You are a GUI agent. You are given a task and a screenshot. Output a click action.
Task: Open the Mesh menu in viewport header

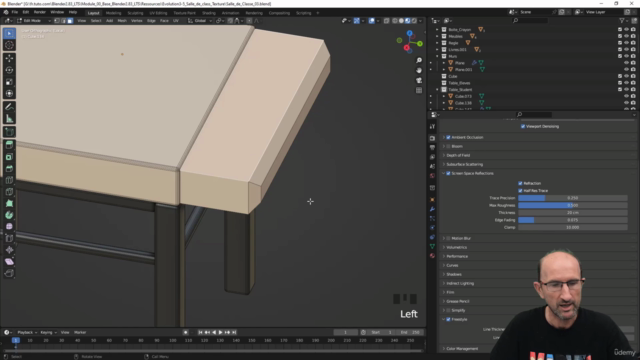pos(122,20)
